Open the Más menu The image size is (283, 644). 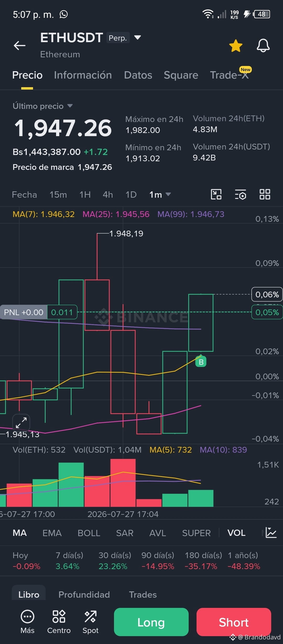tap(28, 622)
